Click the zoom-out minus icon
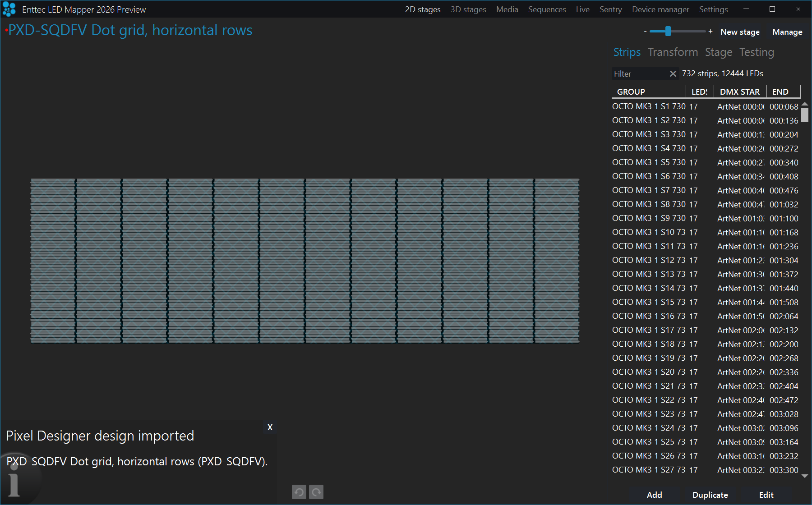 point(646,32)
